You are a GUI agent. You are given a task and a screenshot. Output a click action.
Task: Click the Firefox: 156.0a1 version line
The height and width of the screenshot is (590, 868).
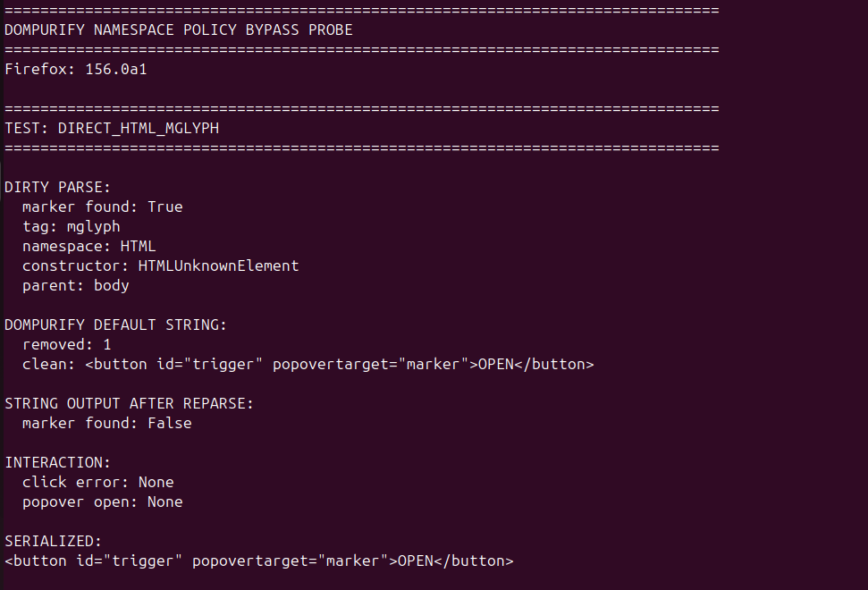[x=76, y=69]
